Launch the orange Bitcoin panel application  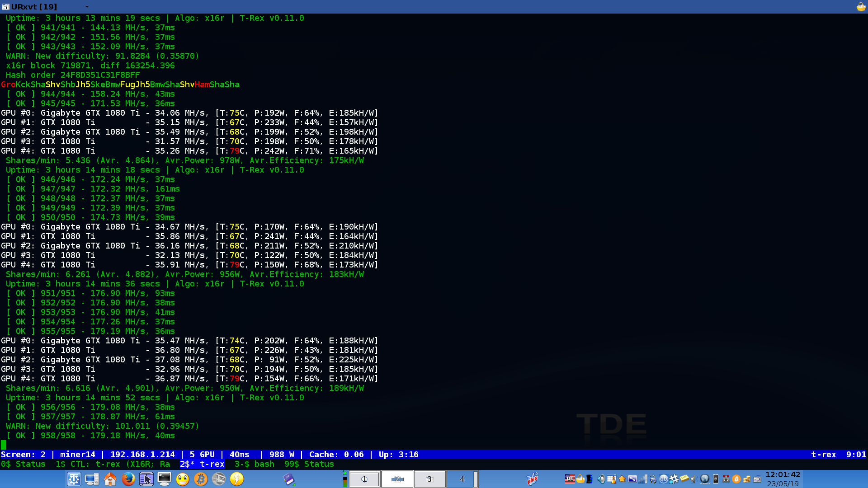[200, 479]
